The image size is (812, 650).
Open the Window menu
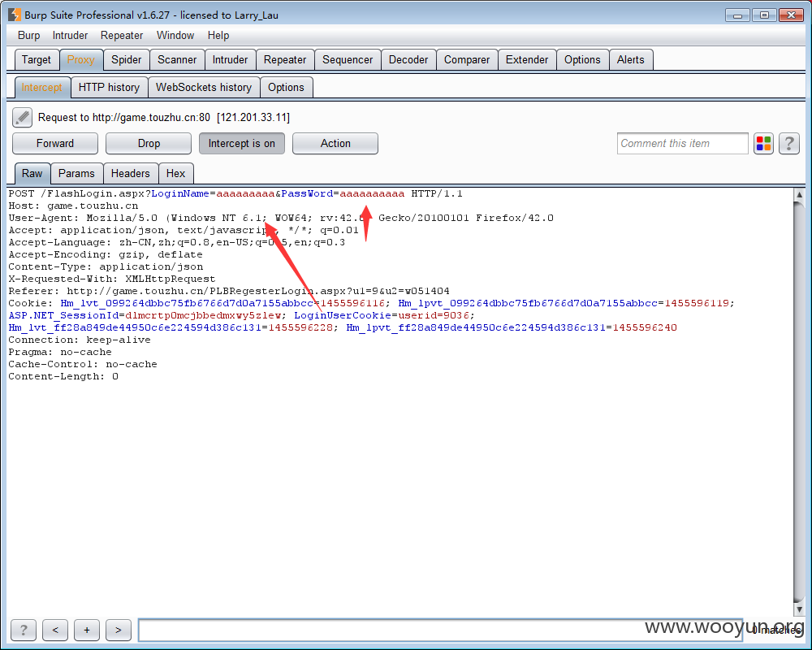175,35
